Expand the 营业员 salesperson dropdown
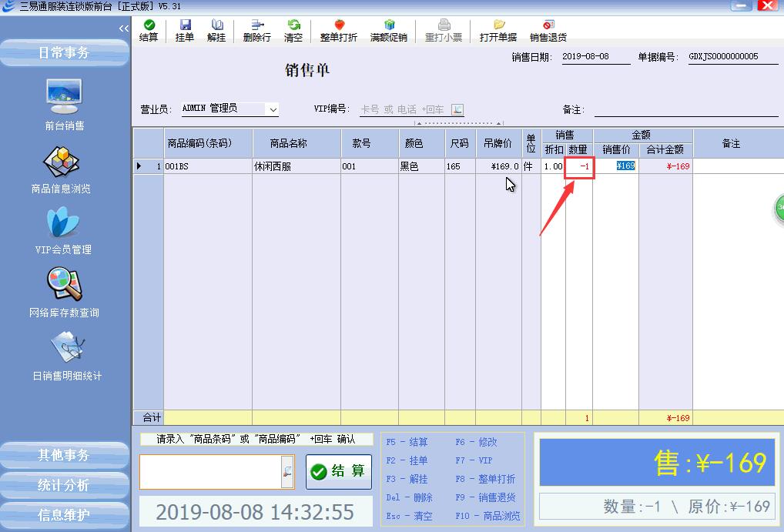Screen dimensions: 784x532 point(272,110)
